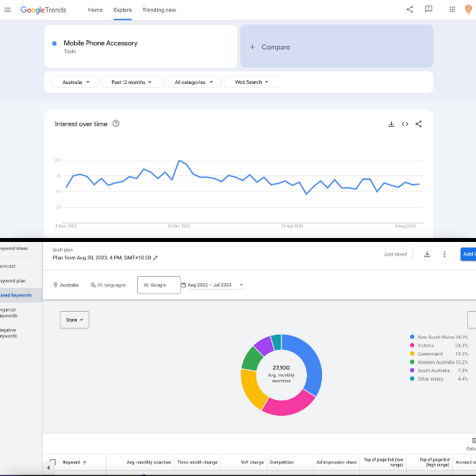Click the green Western Australia donut segment
476x476 pixels.
251,359
